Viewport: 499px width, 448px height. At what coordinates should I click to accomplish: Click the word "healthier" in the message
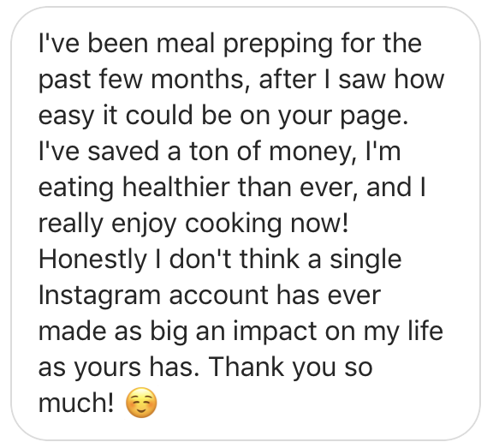pos(176,188)
